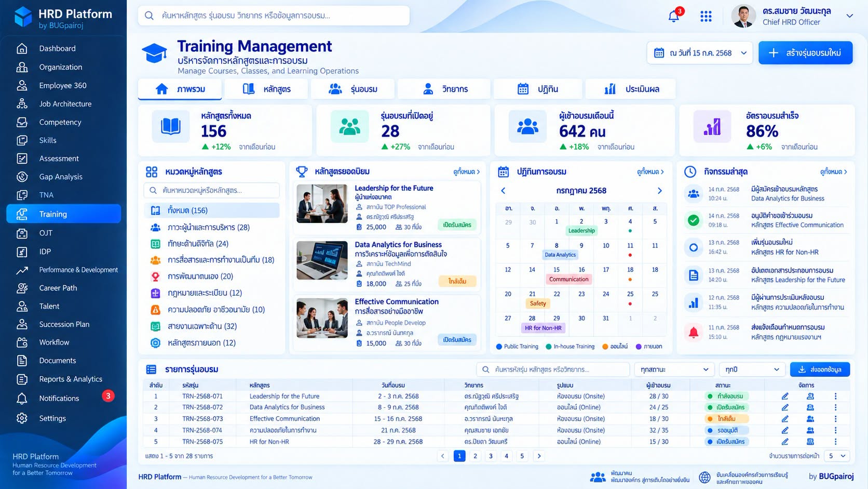Open the date selector ณ วันที่ 15 ก.ค. 2568
The width and height of the screenshot is (868, 489).
tap(700, 53)
